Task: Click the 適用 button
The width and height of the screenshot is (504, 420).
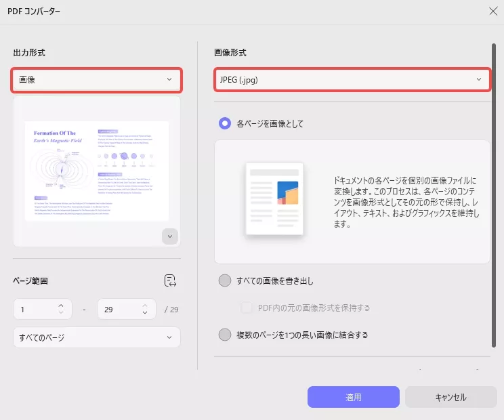Action: (x=353, y=397)
